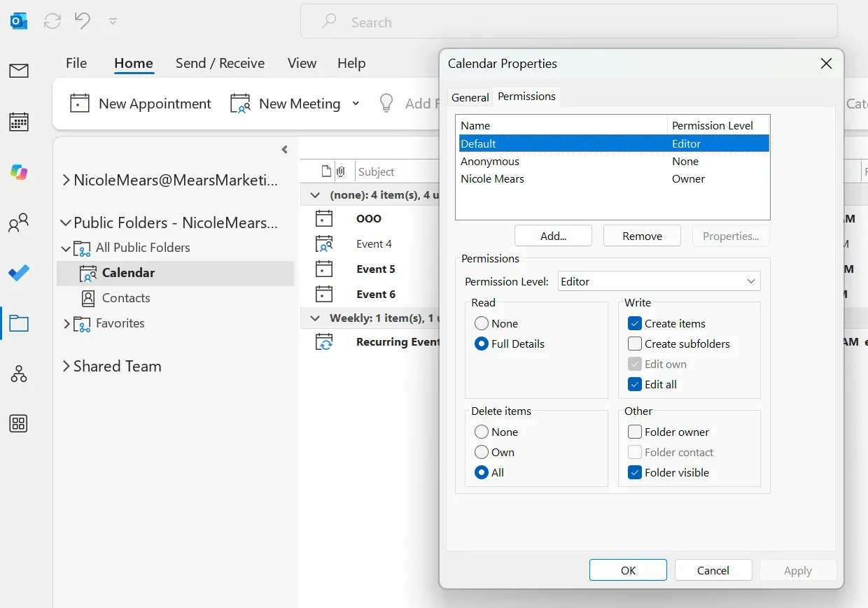Open People contacts icon in sidebar
The height and width of the screenshot is (608, 868).
[x=19, y=223]
